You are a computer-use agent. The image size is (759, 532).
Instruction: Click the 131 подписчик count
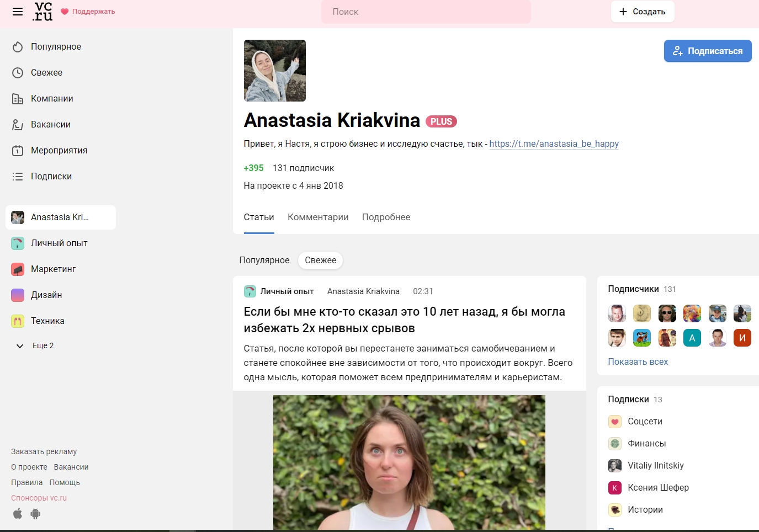304,168
